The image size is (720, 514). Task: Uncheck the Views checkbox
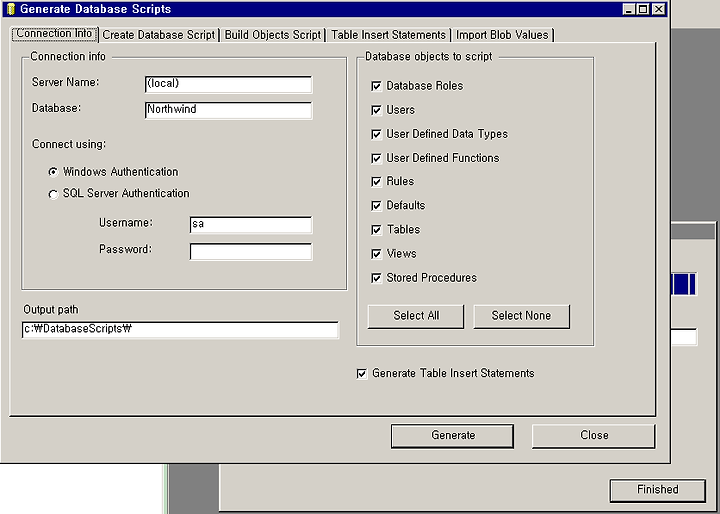377,254
